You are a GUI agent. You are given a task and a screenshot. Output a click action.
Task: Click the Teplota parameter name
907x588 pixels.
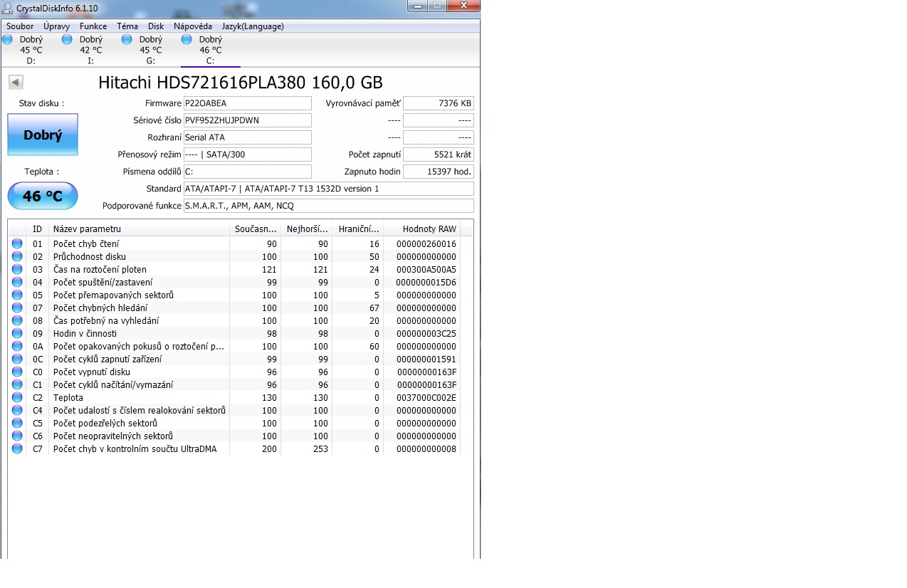tap(68, 398)
